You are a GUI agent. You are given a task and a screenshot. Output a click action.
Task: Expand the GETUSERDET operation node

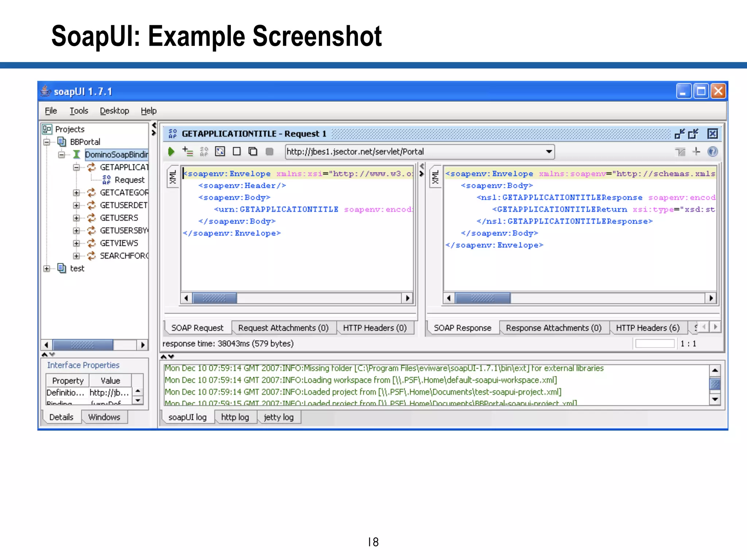[x=76, y=205]
